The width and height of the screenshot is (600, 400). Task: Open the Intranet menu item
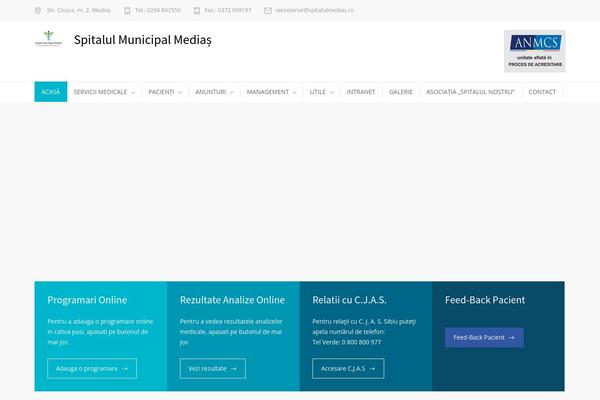click(x=361, y=92)
